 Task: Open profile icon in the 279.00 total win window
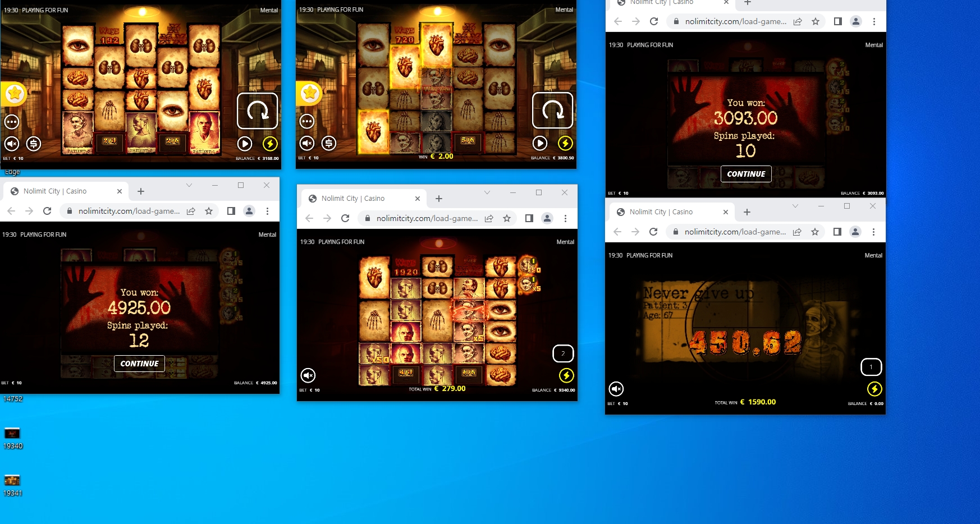547,218
